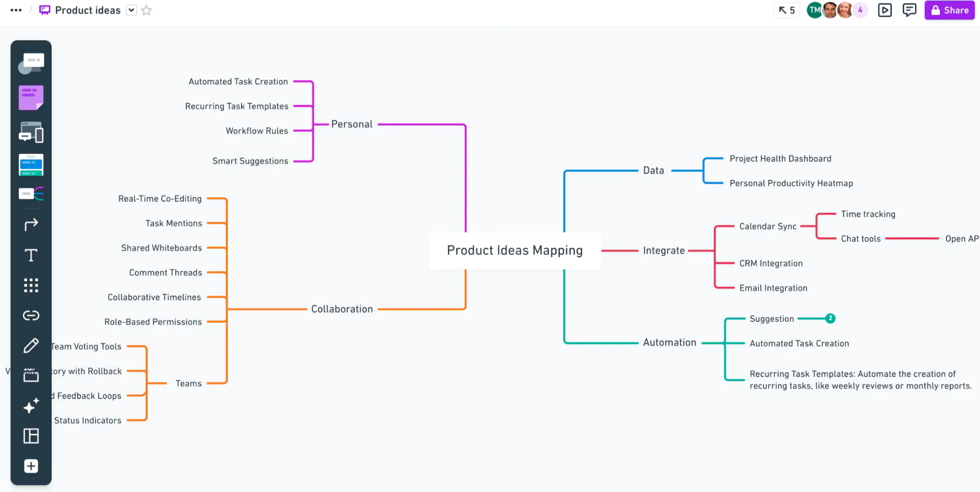Select the Text tool in the sidebar
This screenshot has height=492, width=980.
[31, 255]
